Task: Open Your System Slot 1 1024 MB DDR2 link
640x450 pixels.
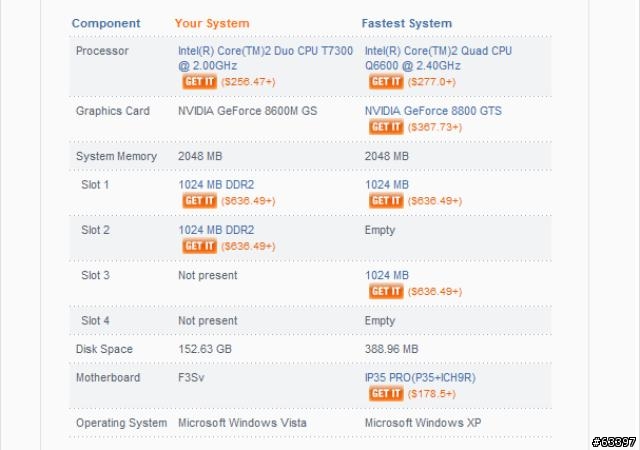Action: click(x=216, y=185)
